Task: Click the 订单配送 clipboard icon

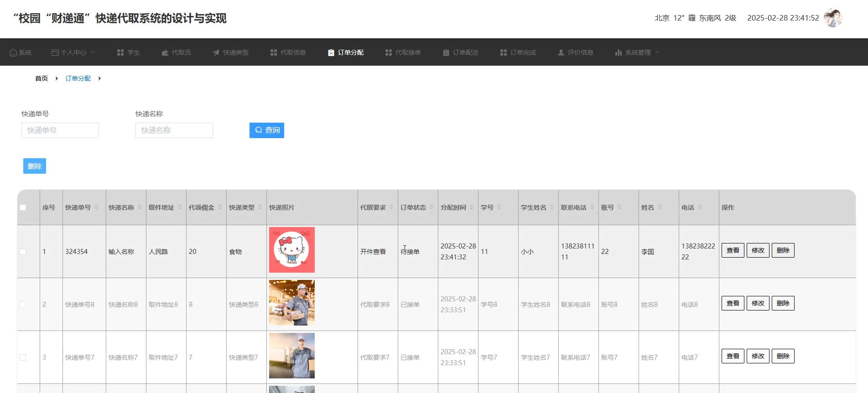Action: [446, 52]
